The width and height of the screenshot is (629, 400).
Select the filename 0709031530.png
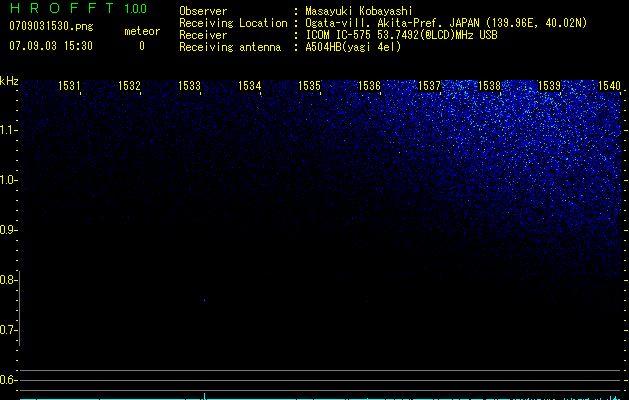(51, 27)
